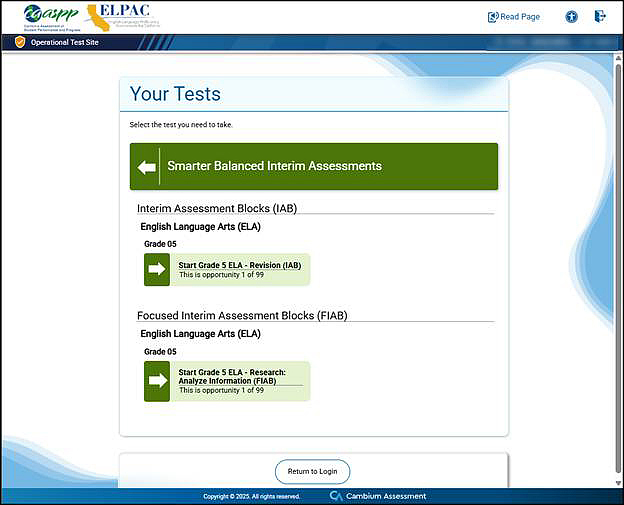Click English Language Arts (ELA) under IAB
Image resolution: width=624 pixels, height=505 pixels.
tap(201, 227)
